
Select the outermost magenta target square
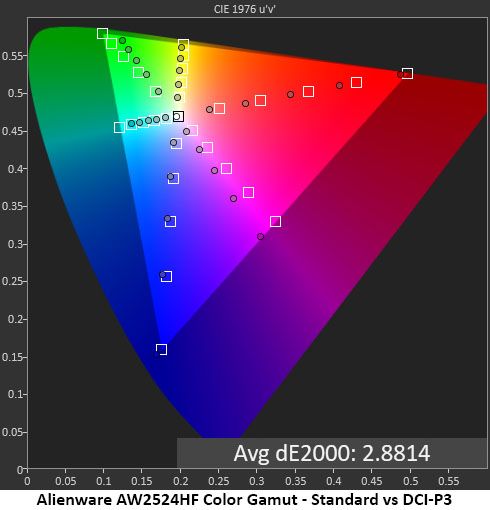[275, 221]
